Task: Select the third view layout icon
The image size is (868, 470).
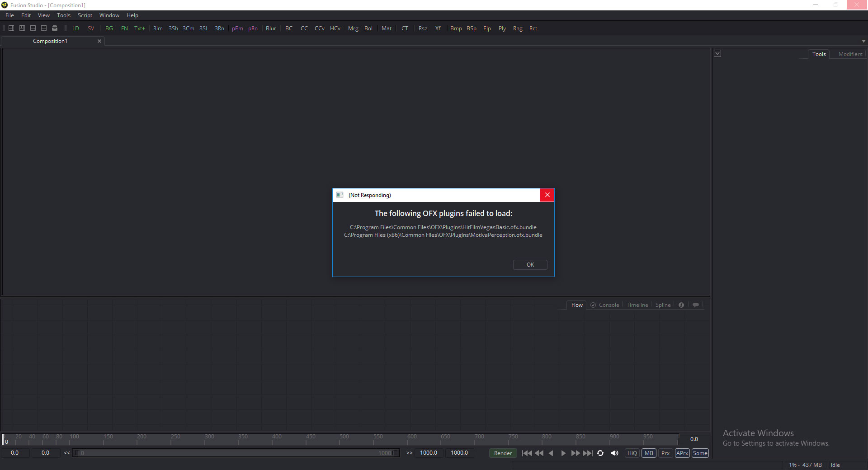Action: (x=33, y=28)
